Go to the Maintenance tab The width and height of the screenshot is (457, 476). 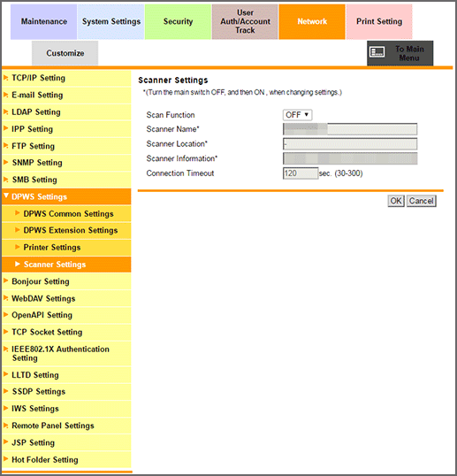(x=43, y=21)
